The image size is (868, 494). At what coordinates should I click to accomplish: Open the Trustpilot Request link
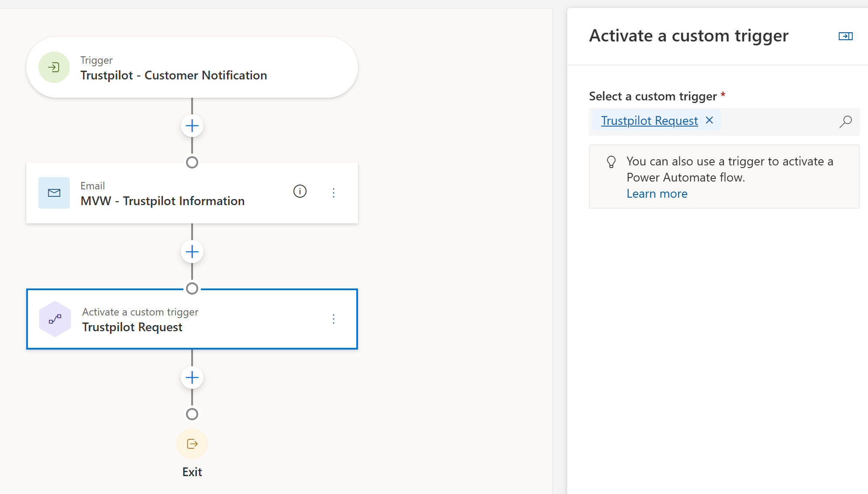649,121
